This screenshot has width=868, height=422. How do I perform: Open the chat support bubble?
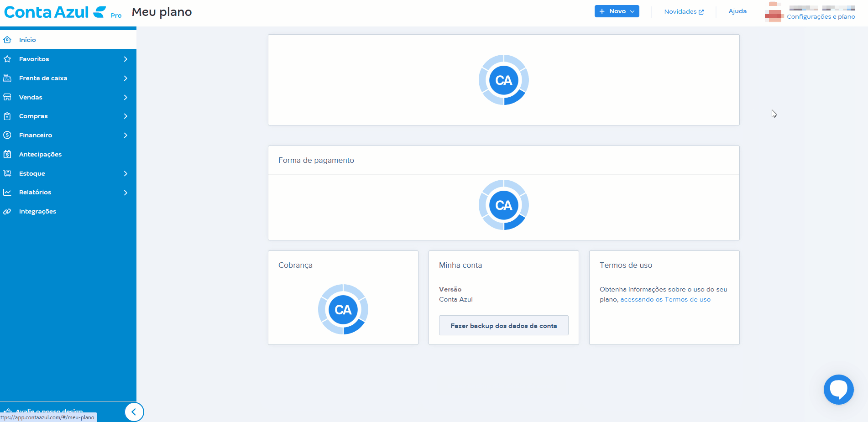pyautogui.click(x=838, y=389)
